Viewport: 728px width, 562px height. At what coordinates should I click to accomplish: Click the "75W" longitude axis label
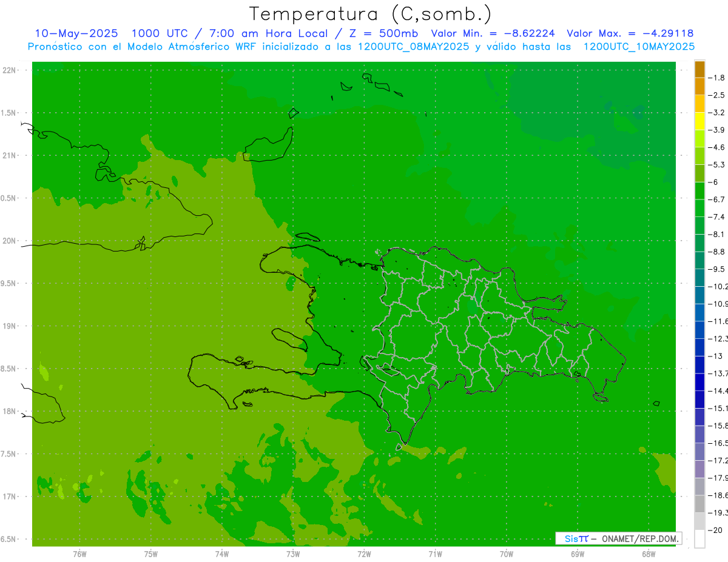click(x=151, y=554)
